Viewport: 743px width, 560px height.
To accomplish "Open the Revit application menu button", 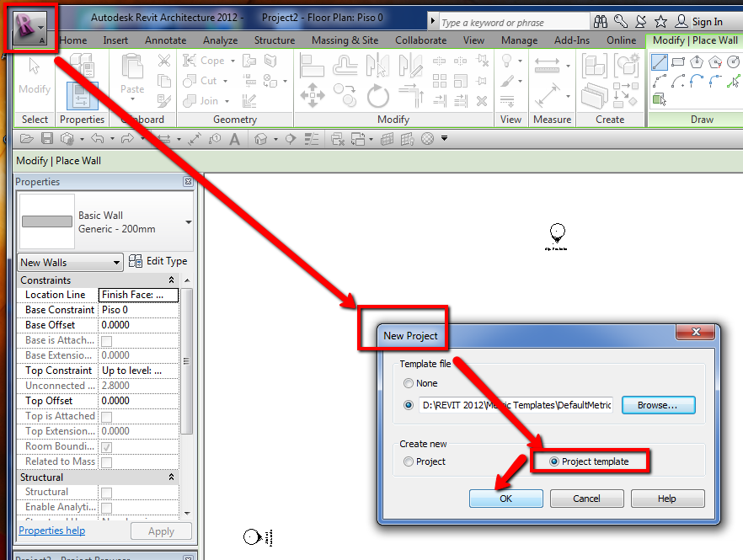I will tap(29, 28).
